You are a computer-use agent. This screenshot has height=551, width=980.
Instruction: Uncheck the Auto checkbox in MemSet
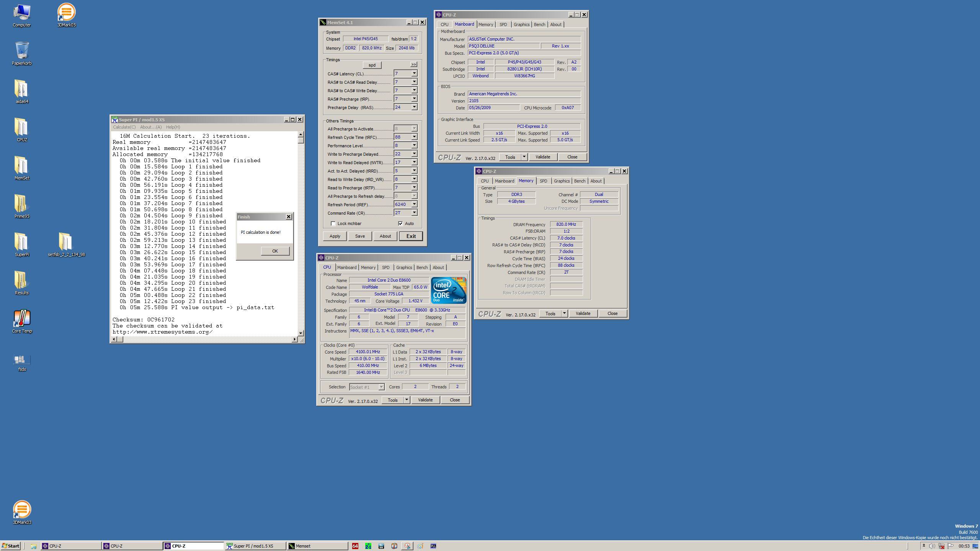coord(400,224)
